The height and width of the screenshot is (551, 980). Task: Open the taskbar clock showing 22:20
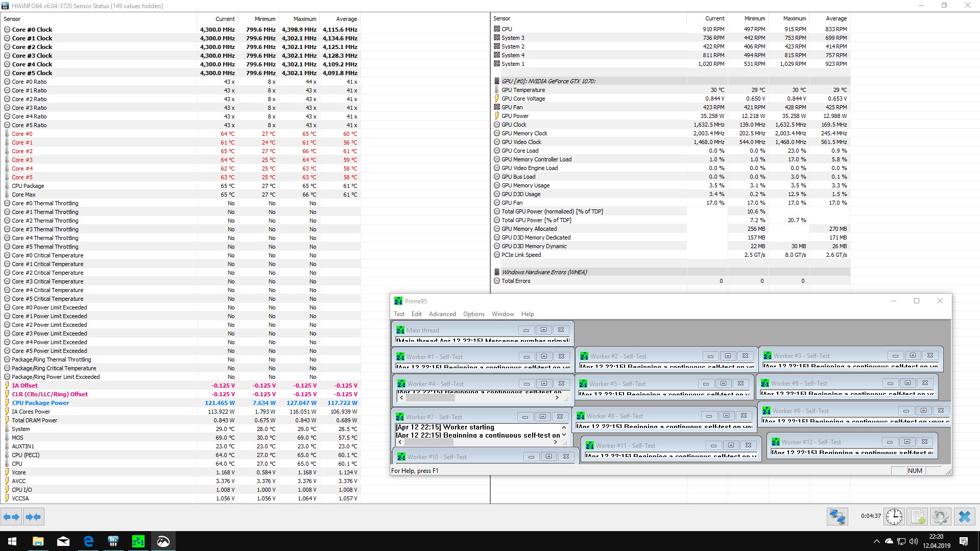(x=936, y=541)
